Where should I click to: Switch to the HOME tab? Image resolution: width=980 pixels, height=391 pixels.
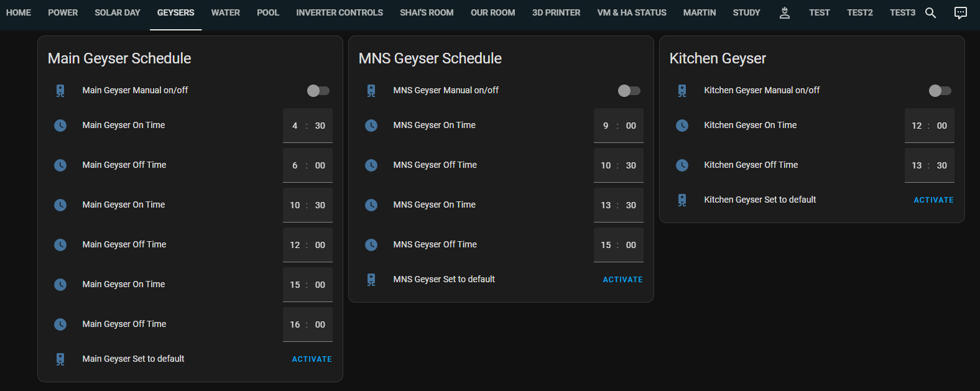pos(19,12)
